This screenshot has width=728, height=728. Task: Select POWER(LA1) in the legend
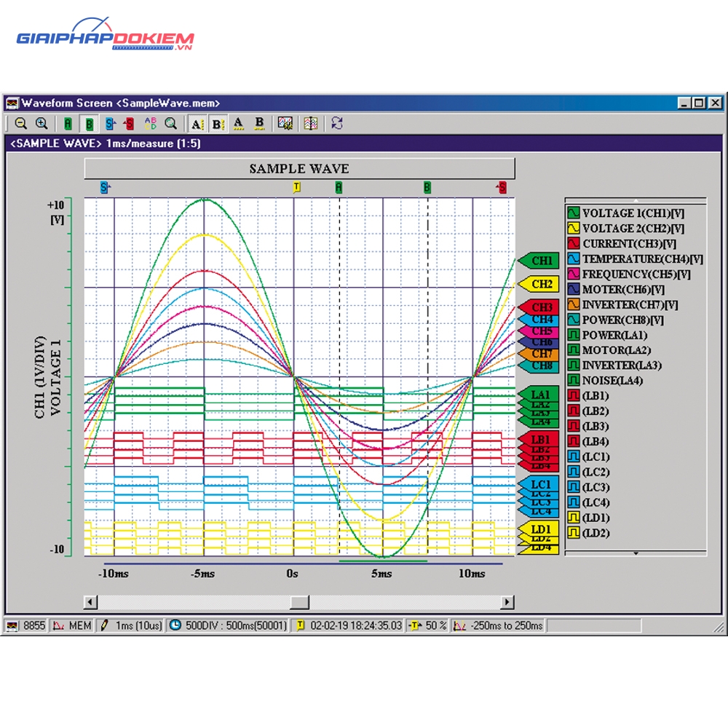pos(608,335)
